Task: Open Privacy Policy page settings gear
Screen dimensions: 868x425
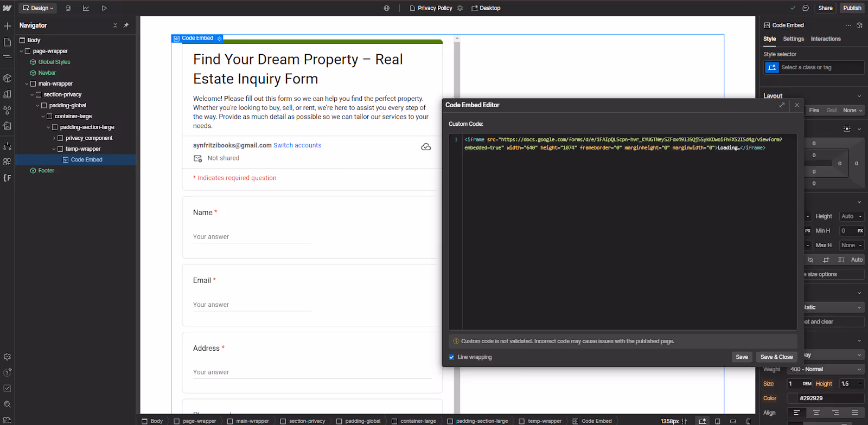Action: point(460,8)
